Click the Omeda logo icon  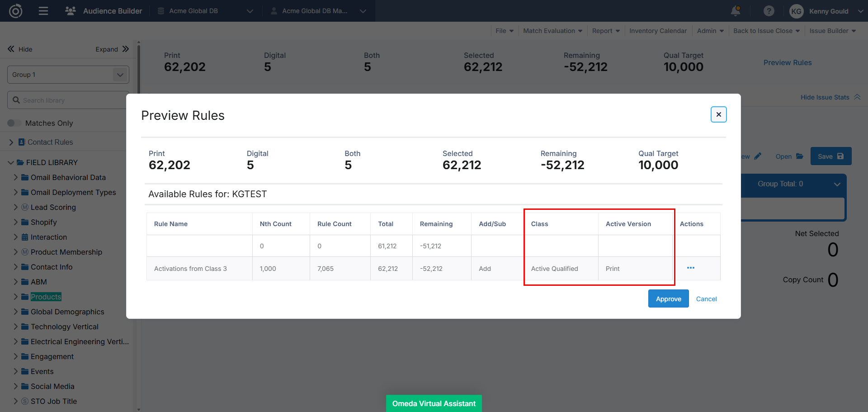15,11
